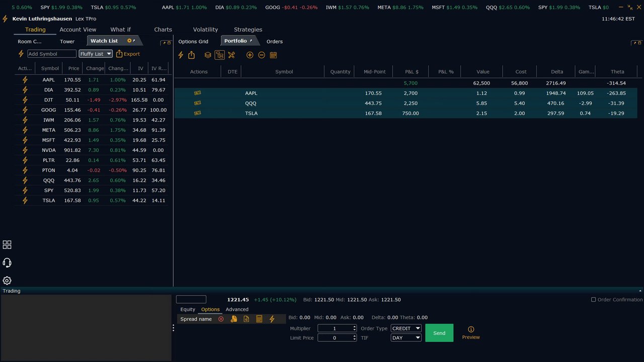The image size is (644, 362).
Task: Click the SPY symbol in watchlist
Action: (x=49, y=190)
